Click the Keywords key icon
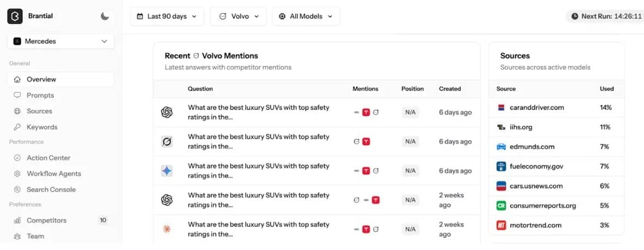This screenshot has width=644, height=250. 17,127
